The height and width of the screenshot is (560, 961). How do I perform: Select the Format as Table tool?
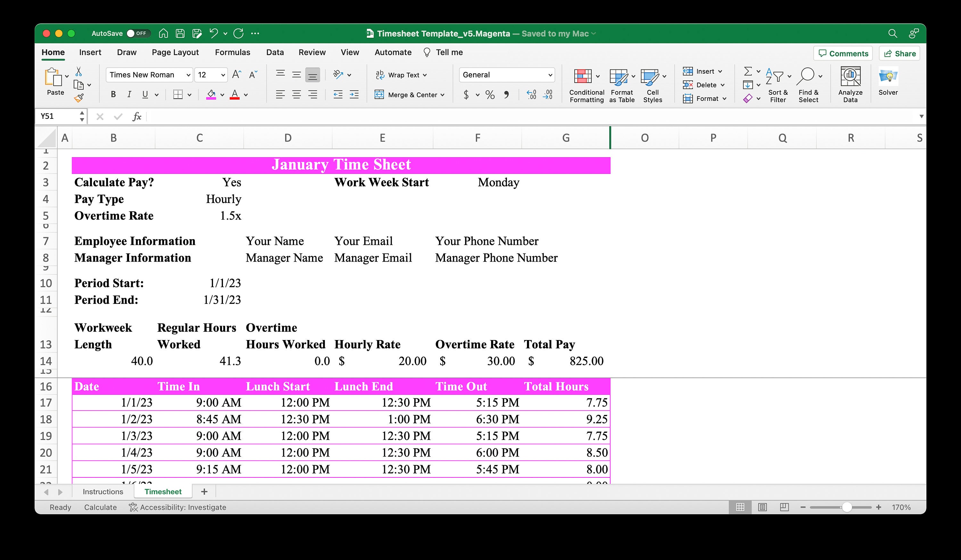(x=620, y=85)
